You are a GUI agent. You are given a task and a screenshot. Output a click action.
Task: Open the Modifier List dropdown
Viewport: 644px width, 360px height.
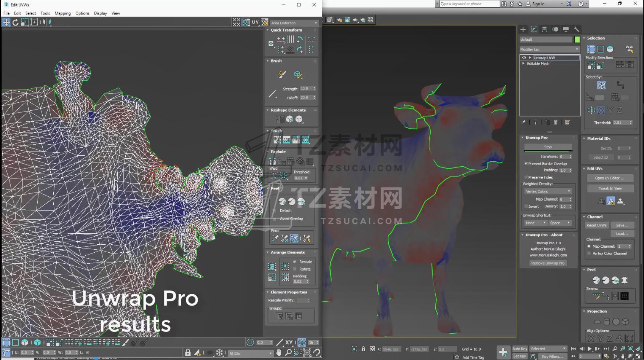tap(549, 49)
